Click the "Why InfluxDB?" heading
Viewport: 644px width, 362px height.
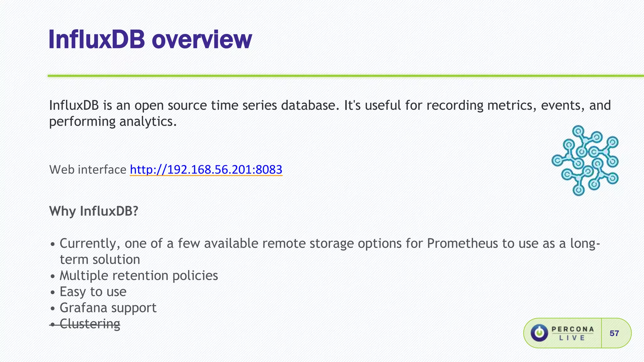(94, 211)
